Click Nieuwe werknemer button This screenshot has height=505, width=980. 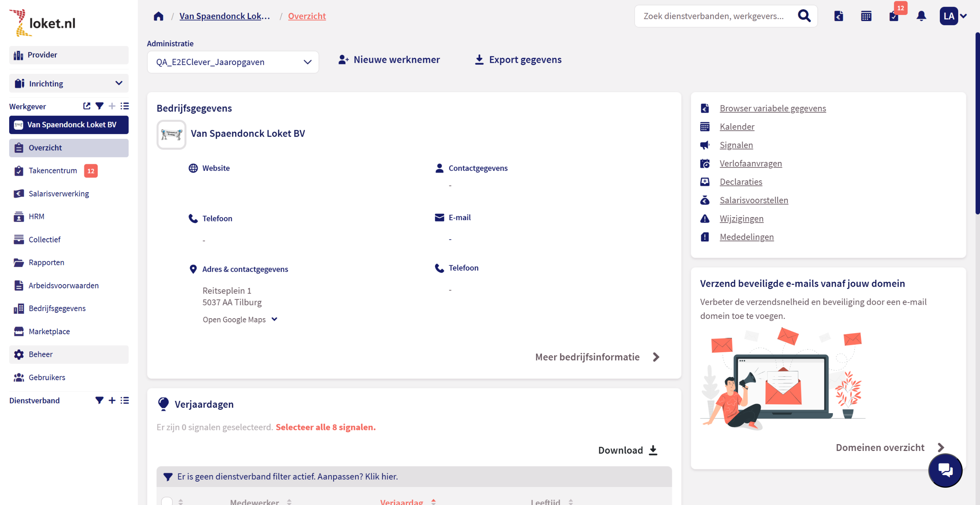click(389, 60)
